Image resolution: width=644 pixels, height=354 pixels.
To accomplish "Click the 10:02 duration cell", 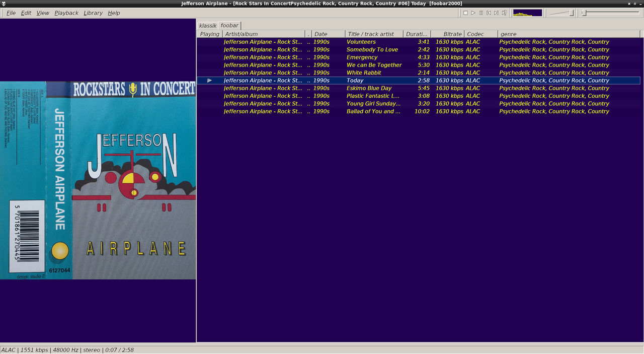I will click(x=422, y=111).
